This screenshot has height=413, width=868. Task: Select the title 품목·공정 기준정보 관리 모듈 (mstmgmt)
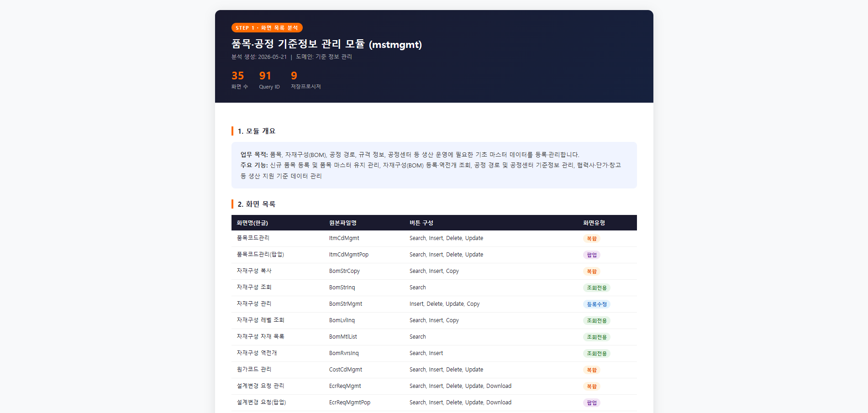coord(326,44)
